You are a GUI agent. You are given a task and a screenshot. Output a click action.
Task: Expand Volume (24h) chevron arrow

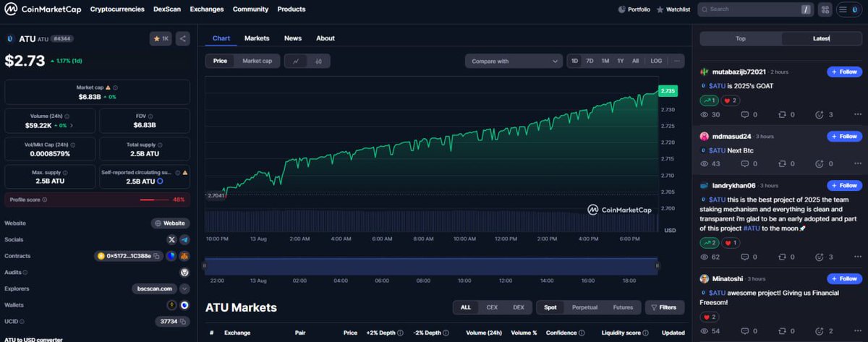coord(72,125)
